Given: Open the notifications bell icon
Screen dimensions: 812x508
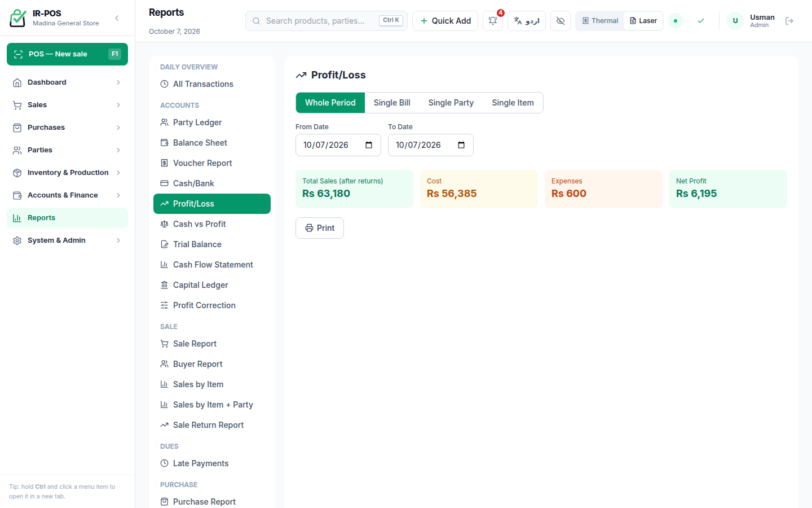Looking at the screenshot, I should click(493, 21).
